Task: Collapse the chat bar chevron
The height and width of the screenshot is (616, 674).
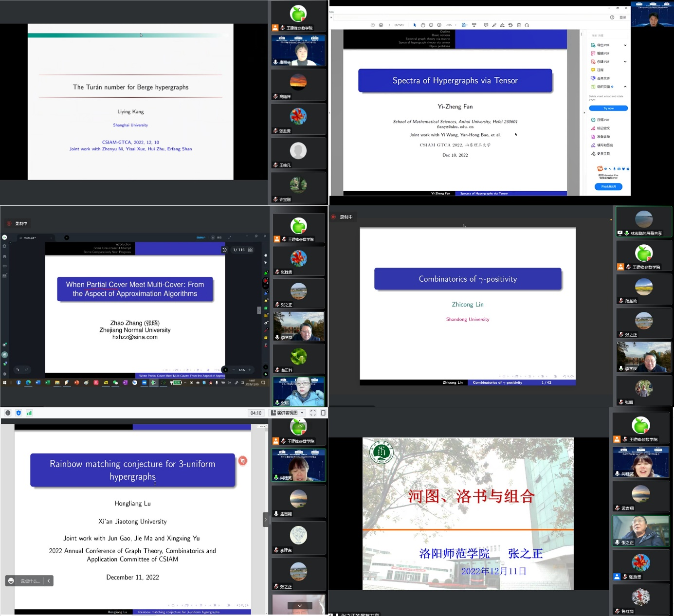Action: [x=49, y=581]
